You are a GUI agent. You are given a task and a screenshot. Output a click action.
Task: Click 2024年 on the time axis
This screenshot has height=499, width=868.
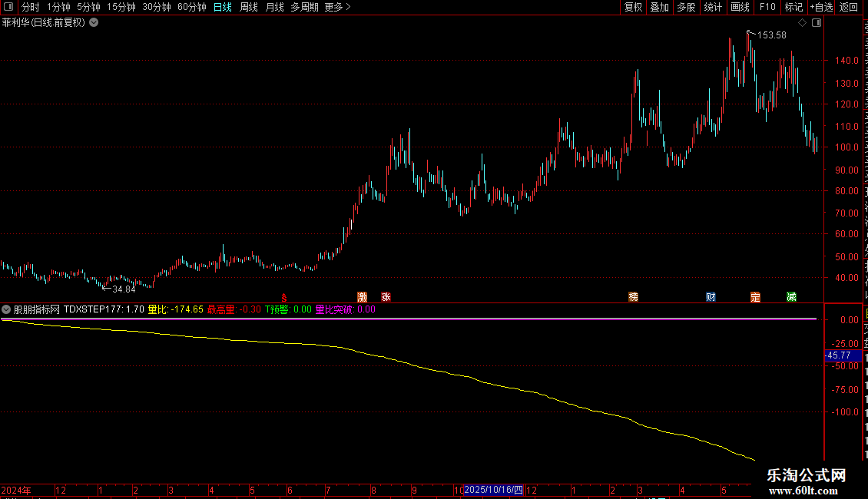tap(16, 491)
